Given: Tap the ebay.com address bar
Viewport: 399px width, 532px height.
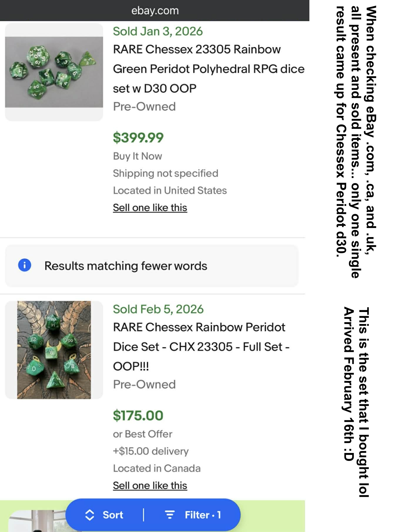Looking at the screenshot, I should [x=155, y=11].
